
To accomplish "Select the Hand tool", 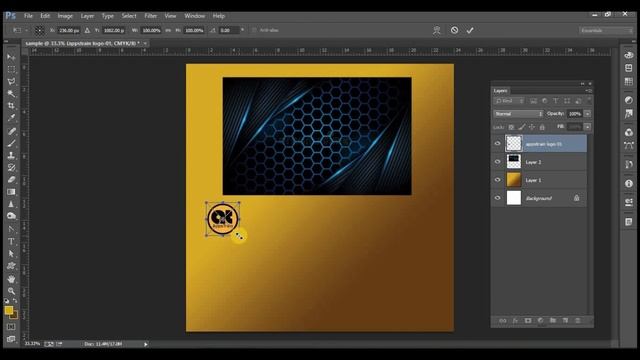I will (11, 279).
